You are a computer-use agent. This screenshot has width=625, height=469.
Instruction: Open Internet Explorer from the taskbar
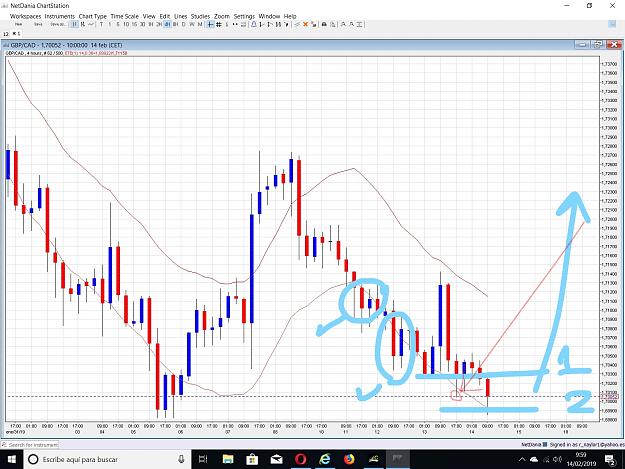tap(325, 459)
